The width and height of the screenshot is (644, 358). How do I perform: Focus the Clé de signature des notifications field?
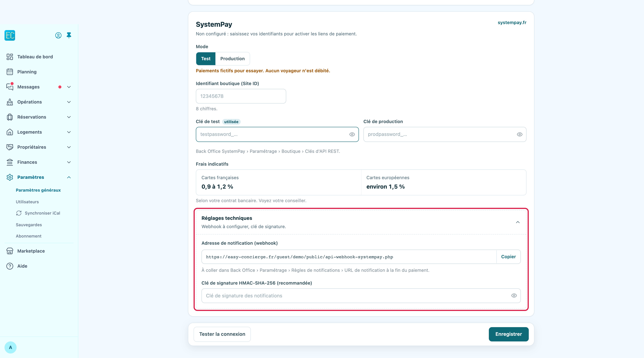361,296
